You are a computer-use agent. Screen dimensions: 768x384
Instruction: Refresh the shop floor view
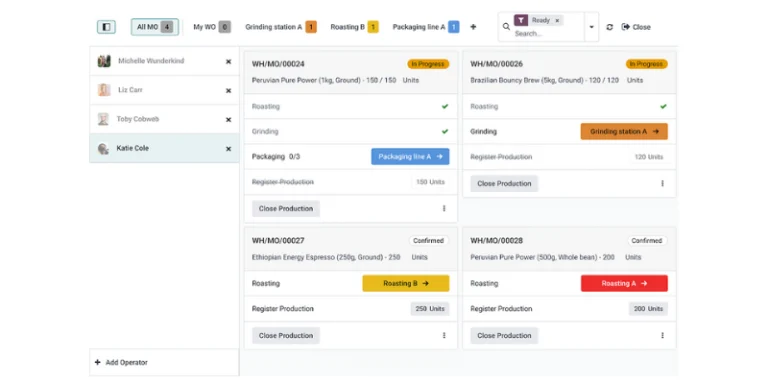[609, 27]
